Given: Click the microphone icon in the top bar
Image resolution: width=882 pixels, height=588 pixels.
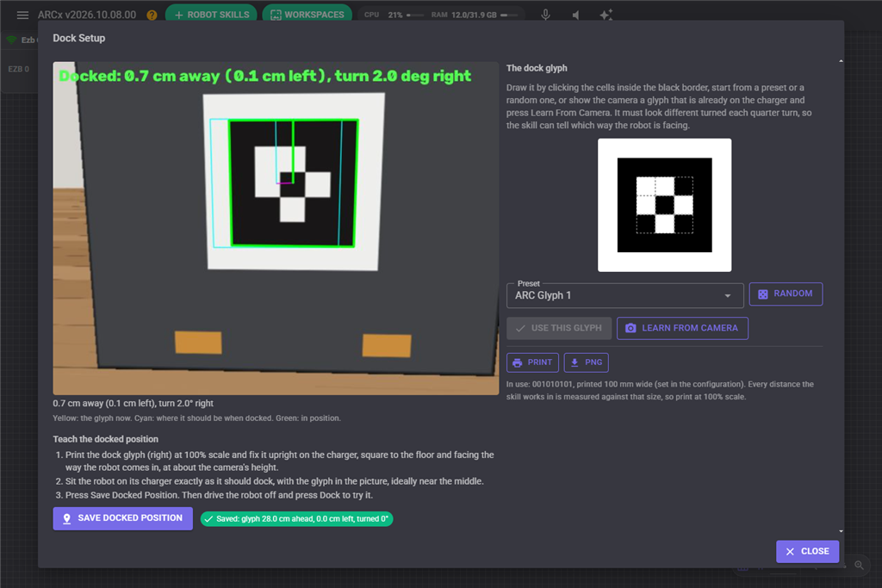Looking at the screenshot, I should pyautogui.click(x=545, y=15).
